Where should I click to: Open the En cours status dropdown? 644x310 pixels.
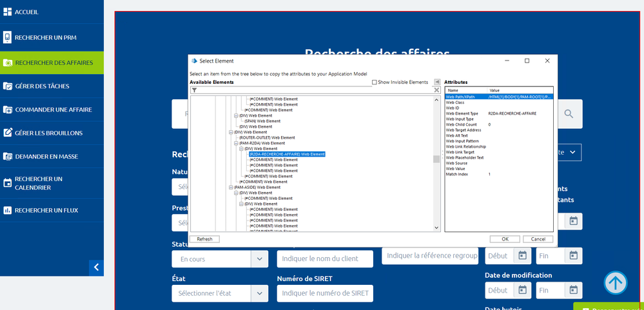[x=259, y=259]
